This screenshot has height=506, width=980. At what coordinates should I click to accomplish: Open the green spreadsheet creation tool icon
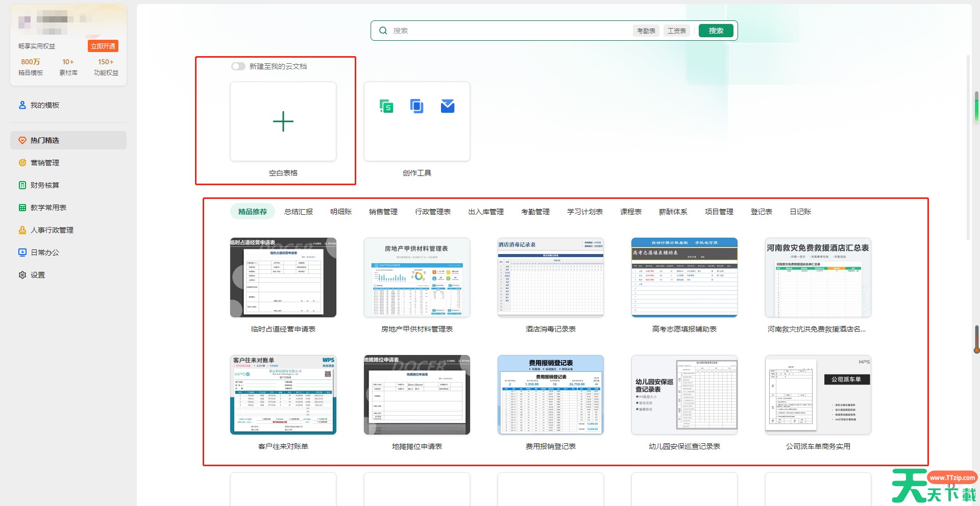(386, 106)
